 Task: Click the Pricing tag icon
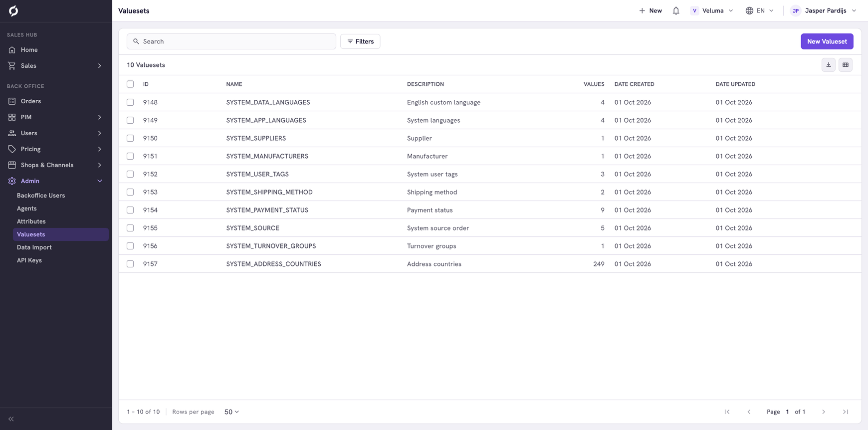coord(12,149)
